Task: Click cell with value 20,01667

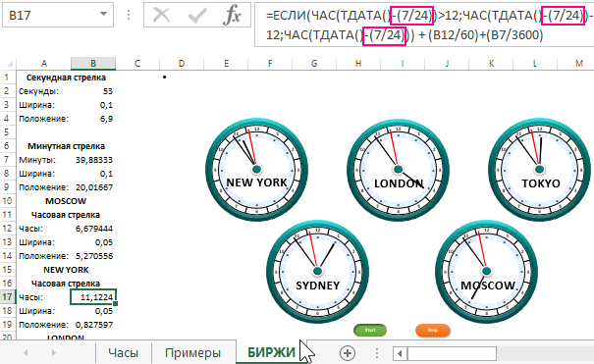Action: tap(93, 187)
